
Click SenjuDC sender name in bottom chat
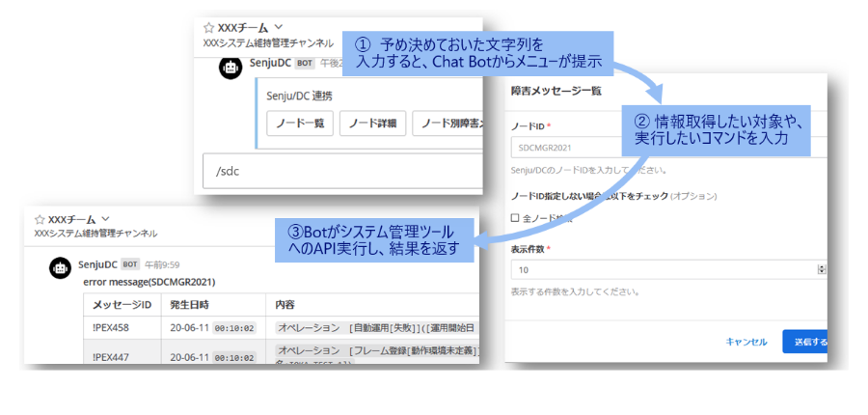(98, 264)
